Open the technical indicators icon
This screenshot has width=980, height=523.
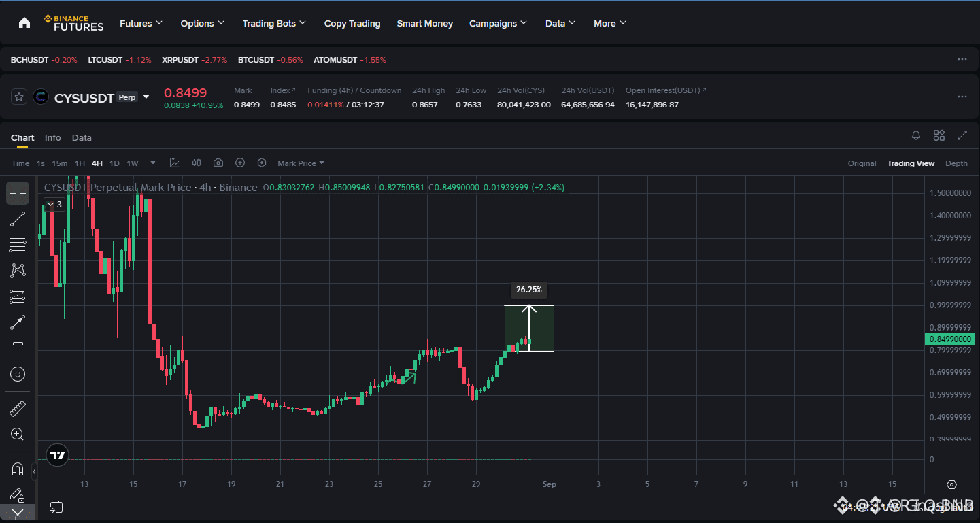click(175, 163)
